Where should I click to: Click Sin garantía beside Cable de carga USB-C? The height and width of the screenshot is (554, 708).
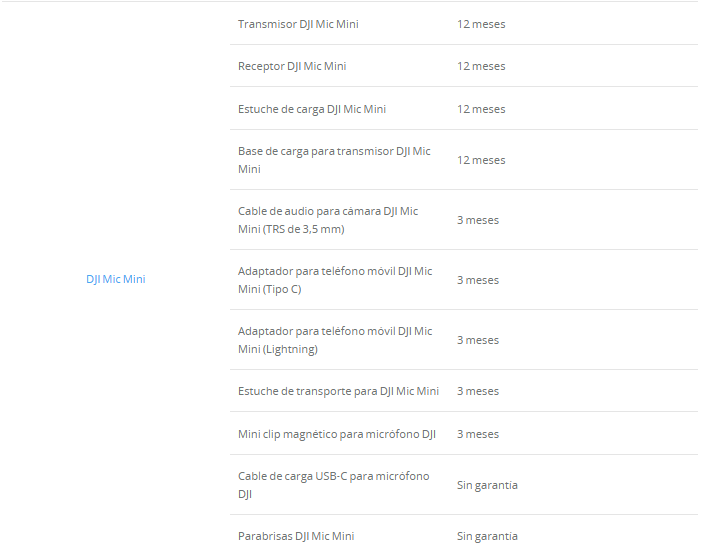(x=487, y=485)
